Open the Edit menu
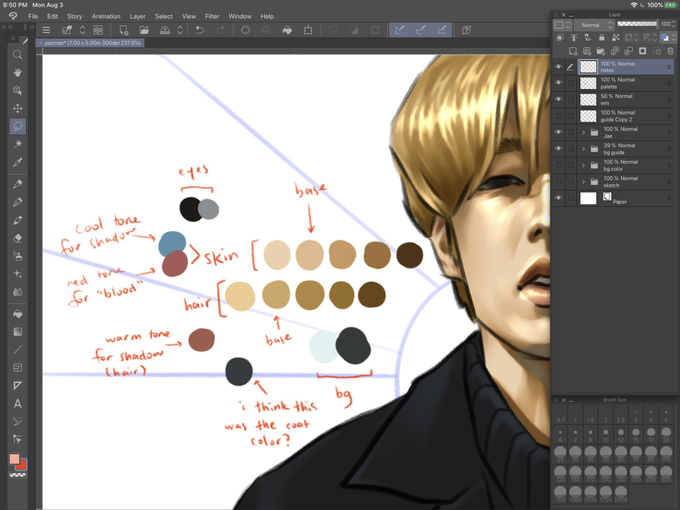The width and height of the screenshot is (680, 510). coord(52,16)
